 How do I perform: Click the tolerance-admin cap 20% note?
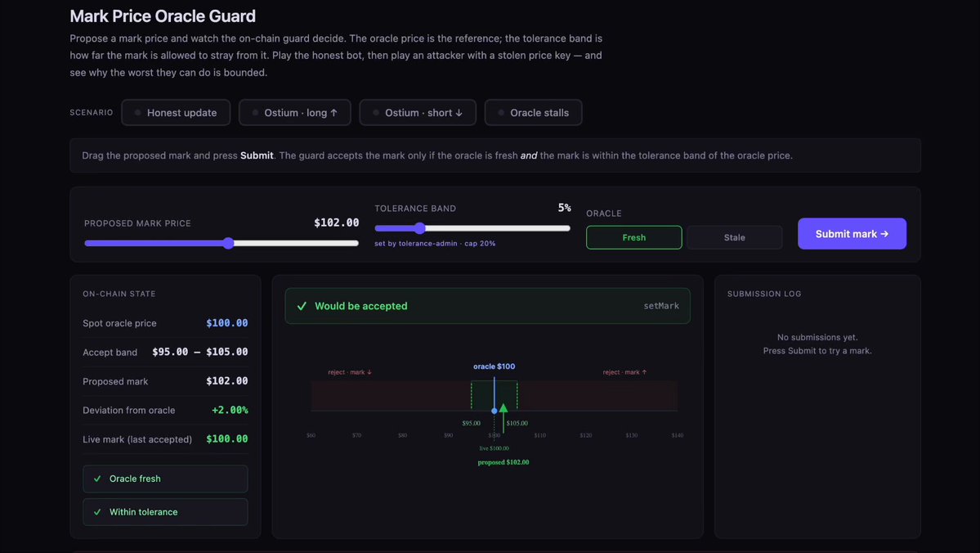[435, 243]
